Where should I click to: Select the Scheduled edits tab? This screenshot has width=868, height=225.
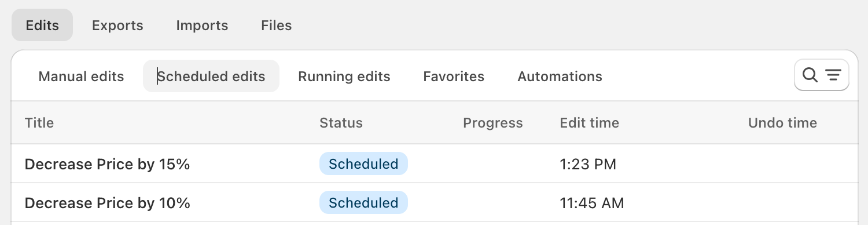[211, 77]
